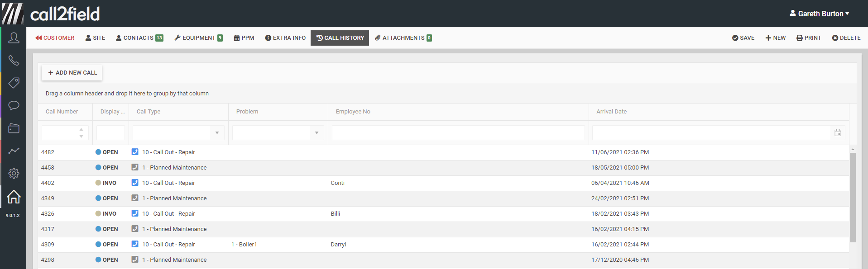Viewport: 868px width, 269px height.
Task: Click the call type icon for call 4482
Action: coord(135,152)
